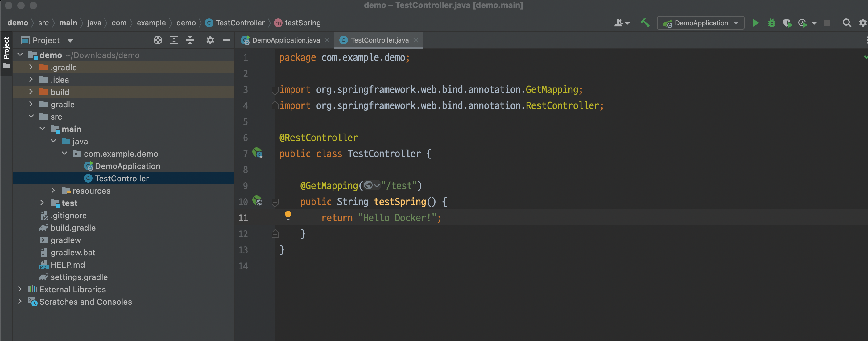Select build.gradle file in project tree

pyautogui.click(x=73, y=228)
